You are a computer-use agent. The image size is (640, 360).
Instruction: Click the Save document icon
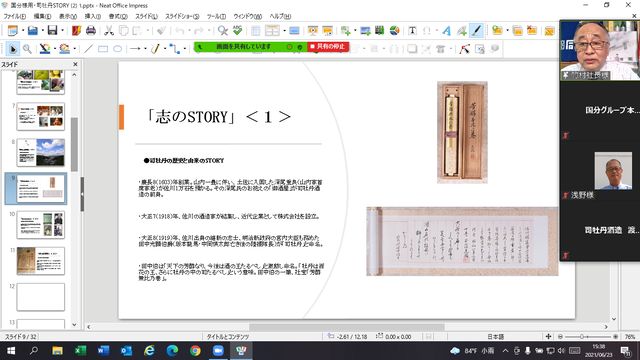(52, 30)
